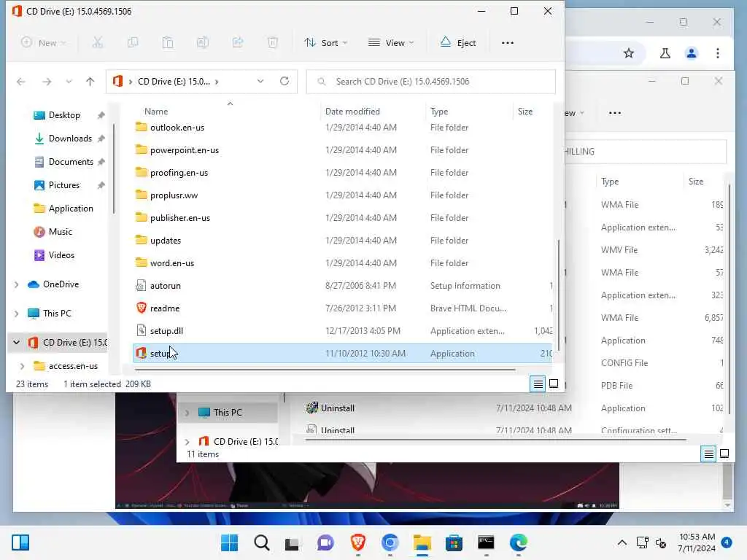Open the Sort dropdown
Viewport: 747px width, 560px height.
coord(326,43)
